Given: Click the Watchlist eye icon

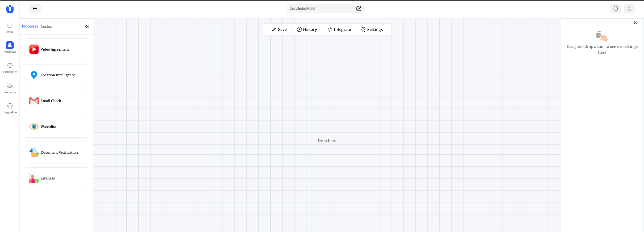Looking at the screenshot, I should tap(34, 127).
